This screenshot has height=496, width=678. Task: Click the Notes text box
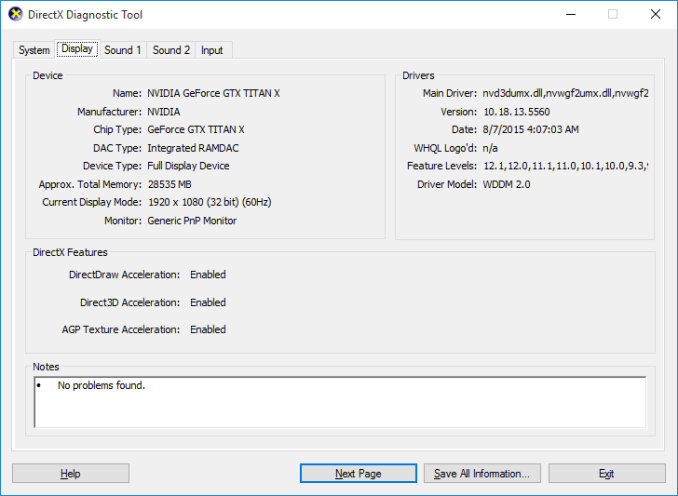click(x=340, y=402)
